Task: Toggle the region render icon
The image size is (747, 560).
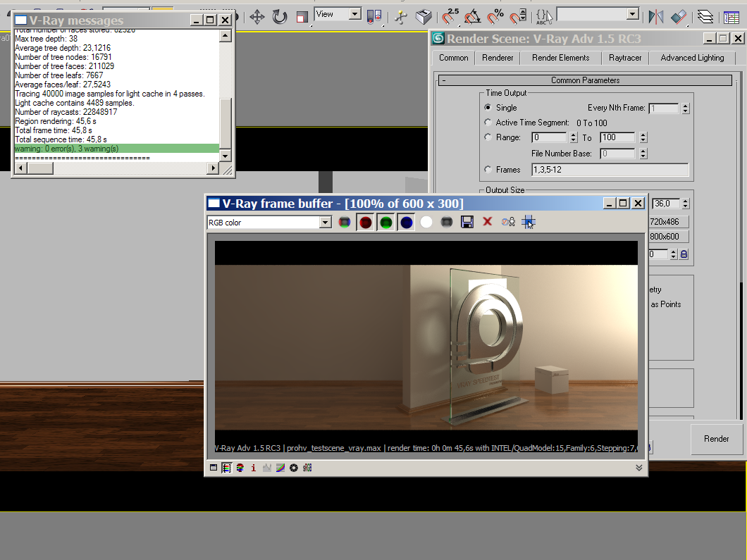Action: tap(529, 222)
